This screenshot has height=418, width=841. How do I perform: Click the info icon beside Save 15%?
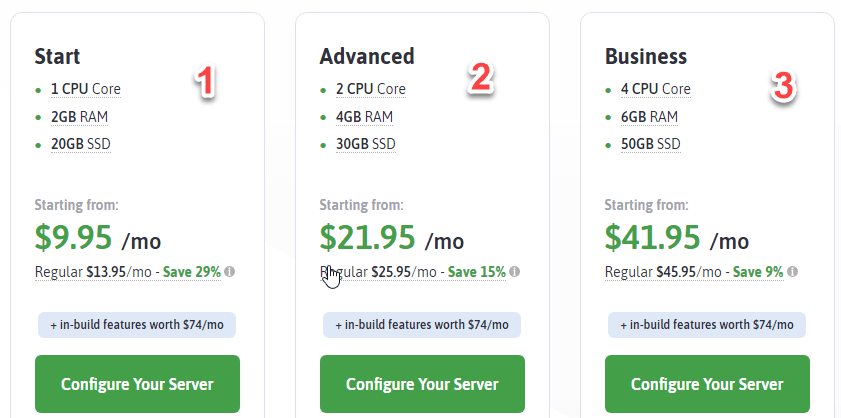click(514, 272)
